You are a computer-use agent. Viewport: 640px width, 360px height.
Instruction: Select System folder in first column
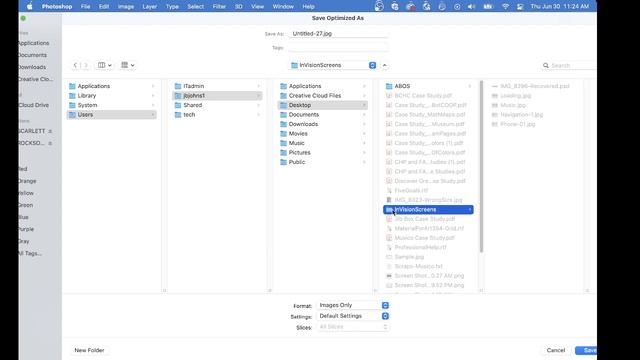111,105
